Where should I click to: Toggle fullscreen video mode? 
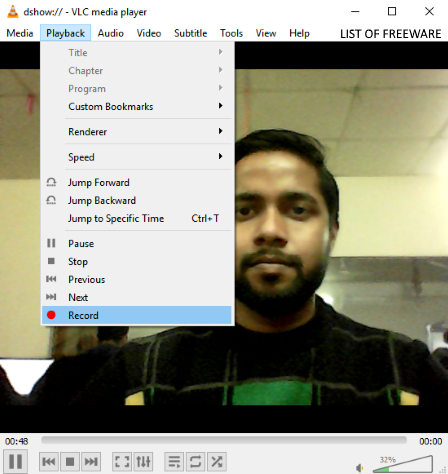[122, 462]
